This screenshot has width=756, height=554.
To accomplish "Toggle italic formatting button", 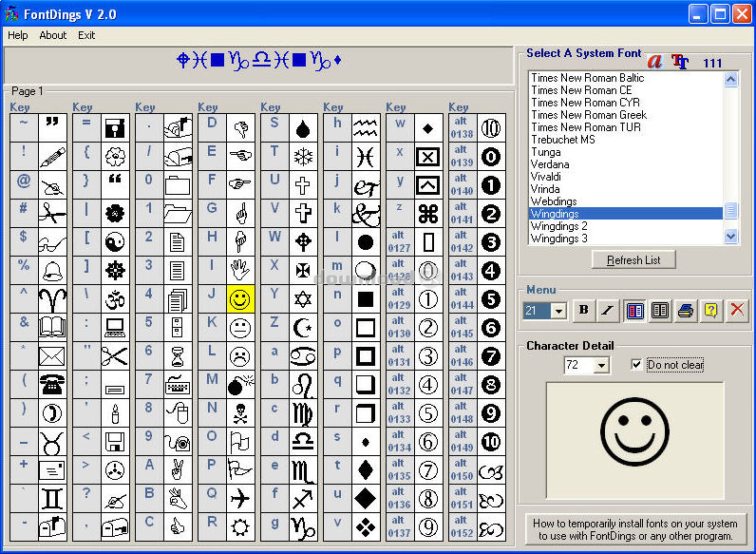I will (x=607, y=311).
